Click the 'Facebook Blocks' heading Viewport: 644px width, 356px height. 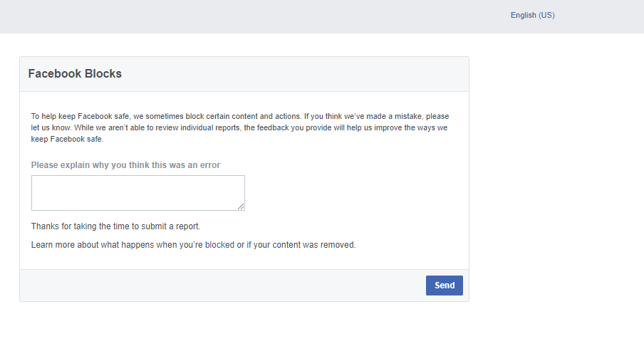coord(75,73)
